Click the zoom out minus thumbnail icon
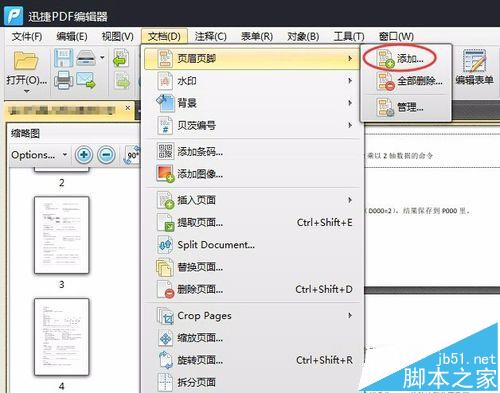Viewport: 500px width, 393px height. [x=106, y=155]
